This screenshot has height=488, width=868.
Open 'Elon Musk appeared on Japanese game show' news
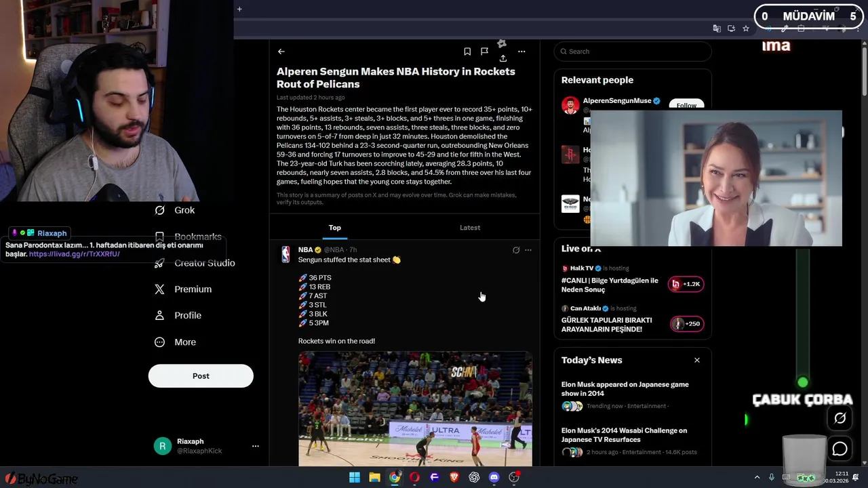(x=625, y=389)
